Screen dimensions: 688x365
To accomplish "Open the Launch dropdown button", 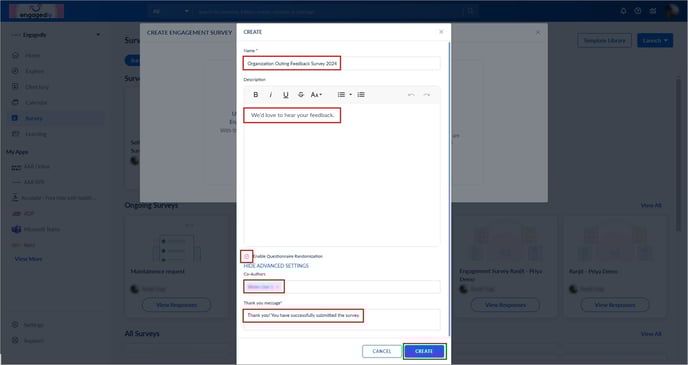I will point(655,40).
